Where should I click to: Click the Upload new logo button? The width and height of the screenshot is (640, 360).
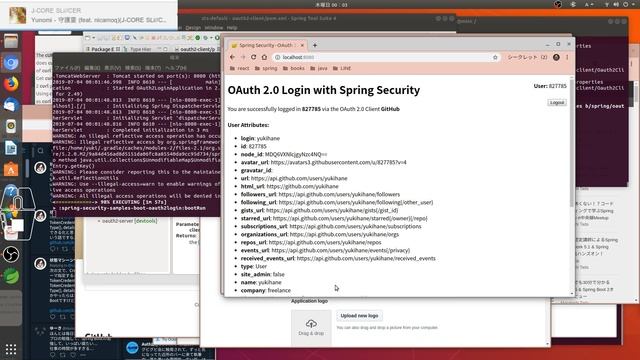tap(359, 316)
